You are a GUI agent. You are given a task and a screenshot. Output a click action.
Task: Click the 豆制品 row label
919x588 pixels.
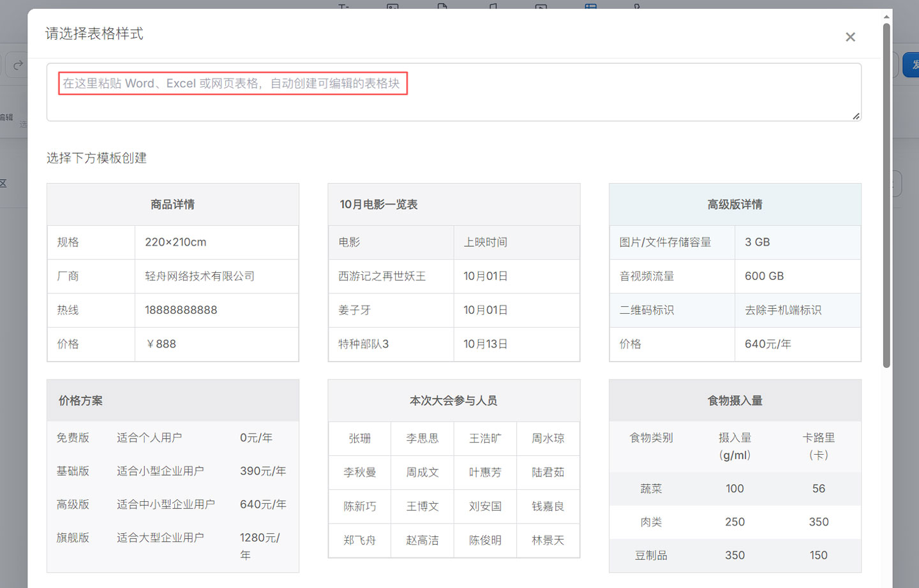point(651,555)
